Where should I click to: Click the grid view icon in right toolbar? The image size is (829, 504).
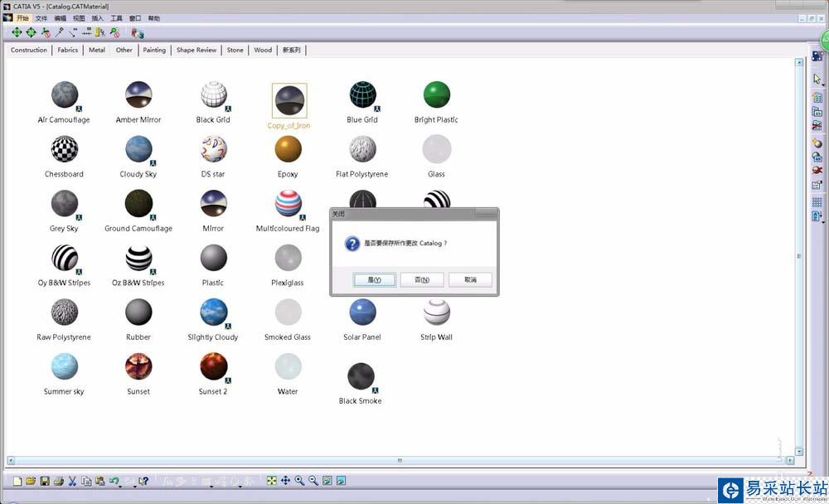817,202
